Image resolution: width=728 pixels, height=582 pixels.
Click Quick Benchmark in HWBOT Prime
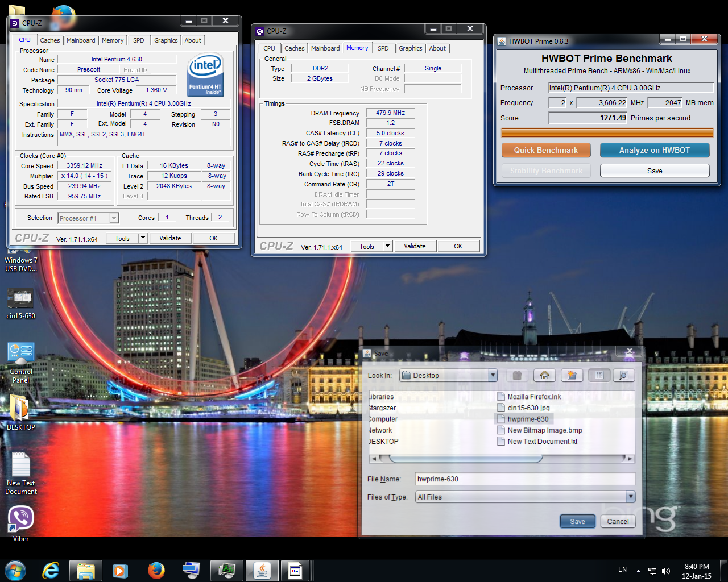pyautogui.click(x=546, y=150)
